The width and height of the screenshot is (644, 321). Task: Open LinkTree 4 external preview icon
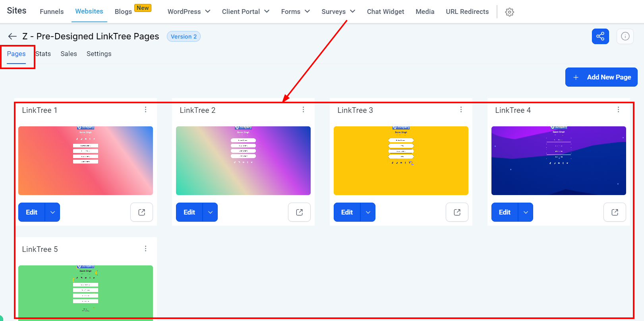pyautogui.click(x=615, y=212)
